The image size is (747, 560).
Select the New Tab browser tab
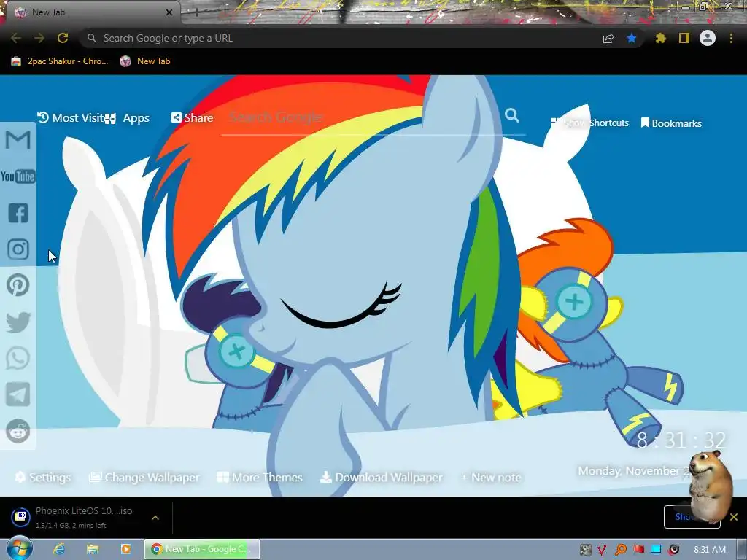(x=90, y=12)
